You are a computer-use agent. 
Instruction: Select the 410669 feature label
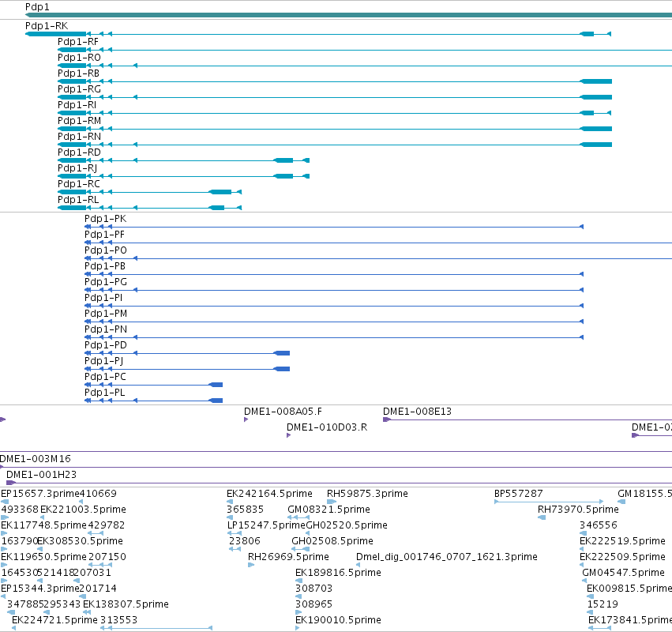pos(98,494)
